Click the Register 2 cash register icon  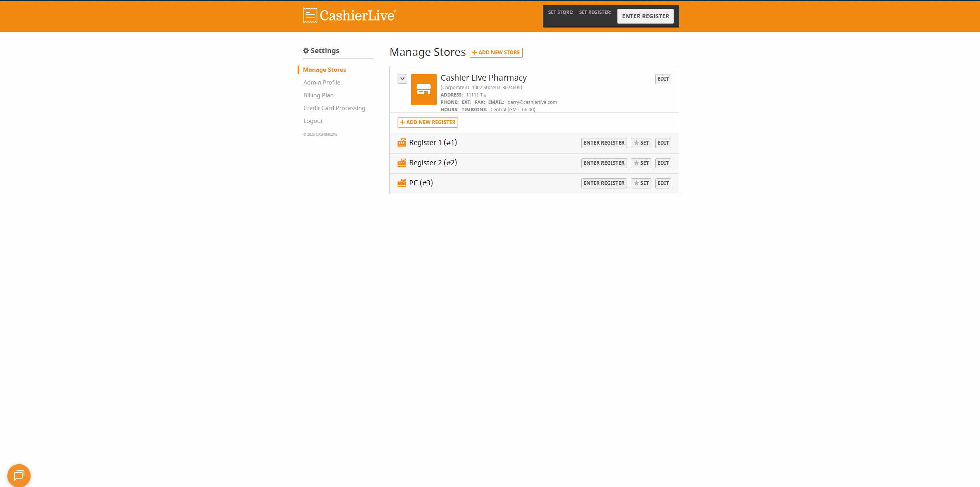tap(401, 163)
